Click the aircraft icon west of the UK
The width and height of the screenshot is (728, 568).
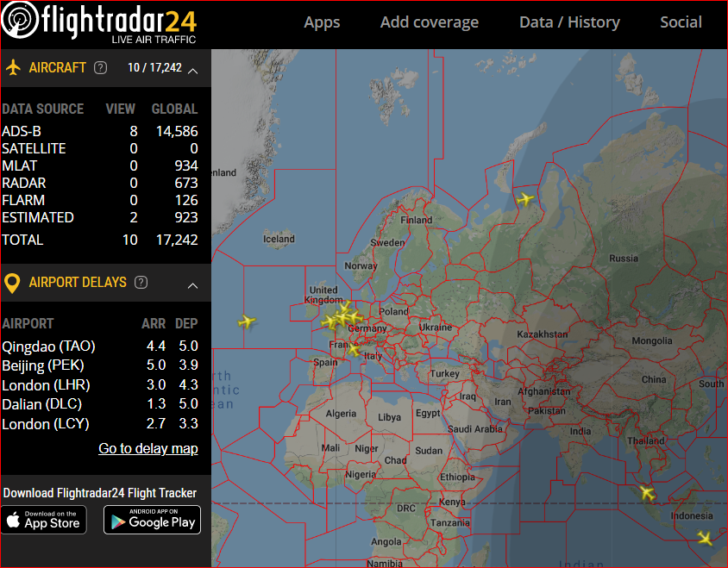(246, 322)
